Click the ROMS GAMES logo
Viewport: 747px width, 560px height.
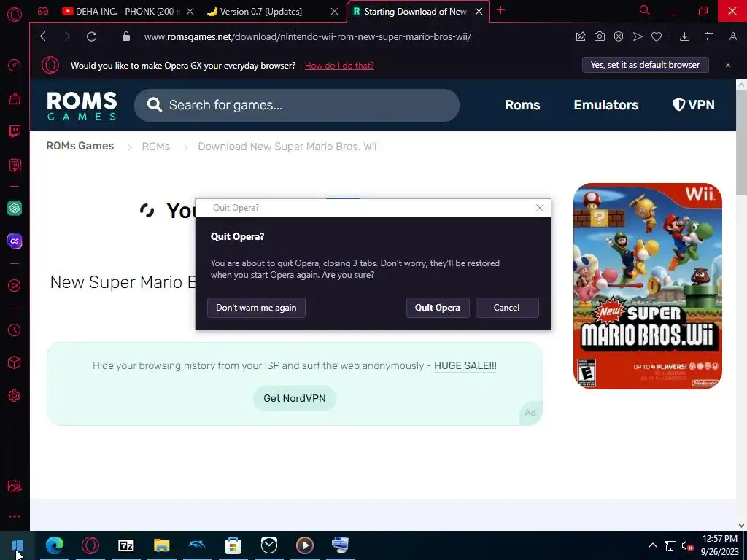82,105
